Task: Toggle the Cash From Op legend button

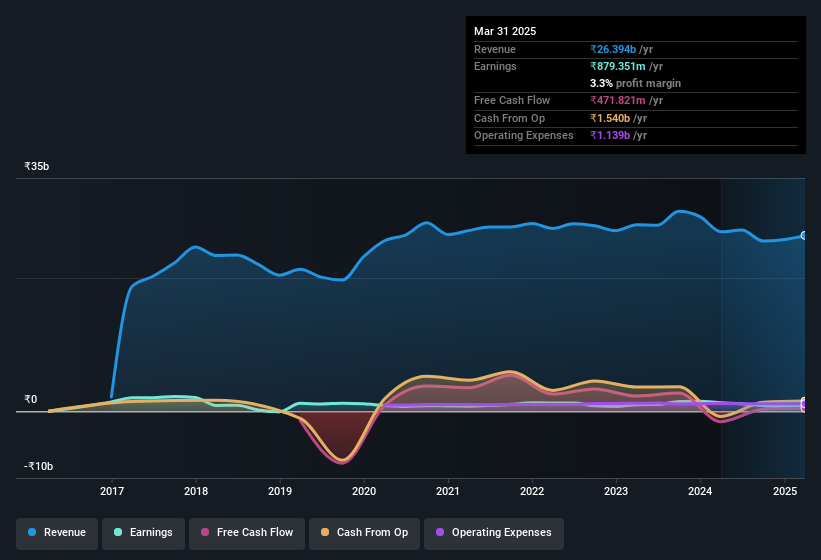Action: pos(364,533)
